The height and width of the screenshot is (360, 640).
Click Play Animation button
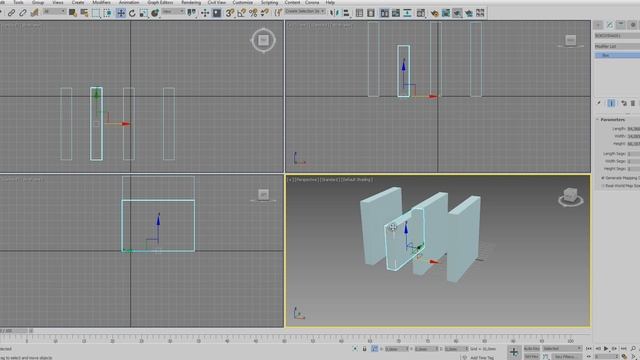pos(606,349)
